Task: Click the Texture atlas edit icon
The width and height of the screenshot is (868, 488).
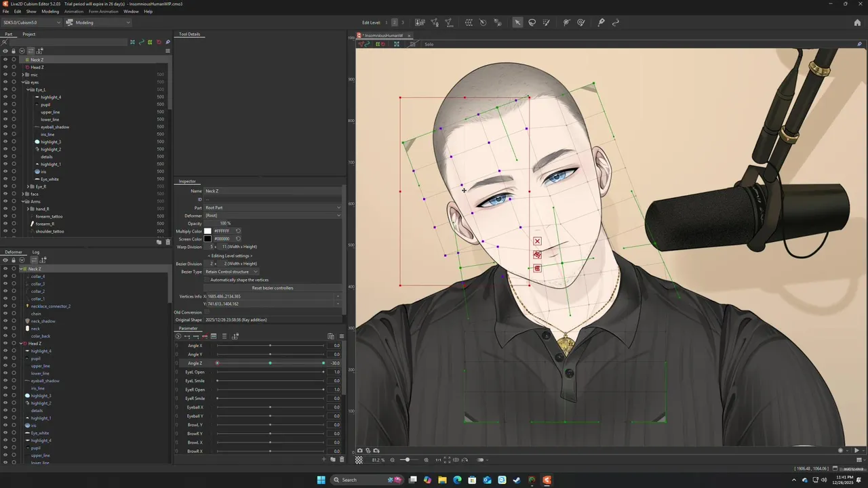Action: pyautogui.click(x=420, y=22)
